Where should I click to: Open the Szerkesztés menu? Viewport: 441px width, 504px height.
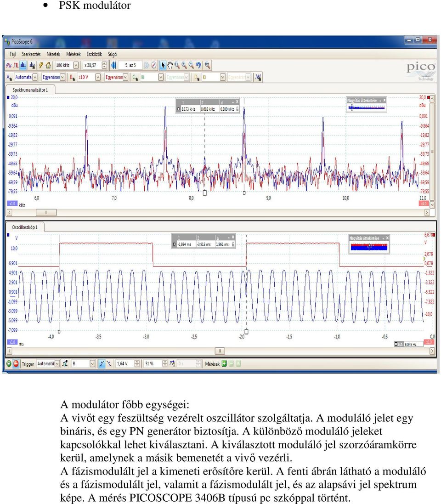tap(31, 54)
